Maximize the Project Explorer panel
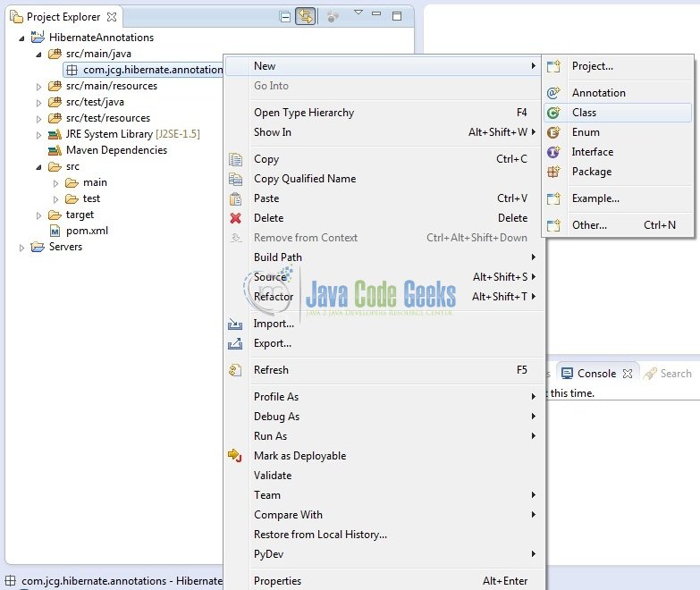 pyautogui.click(x=396, y=16)
